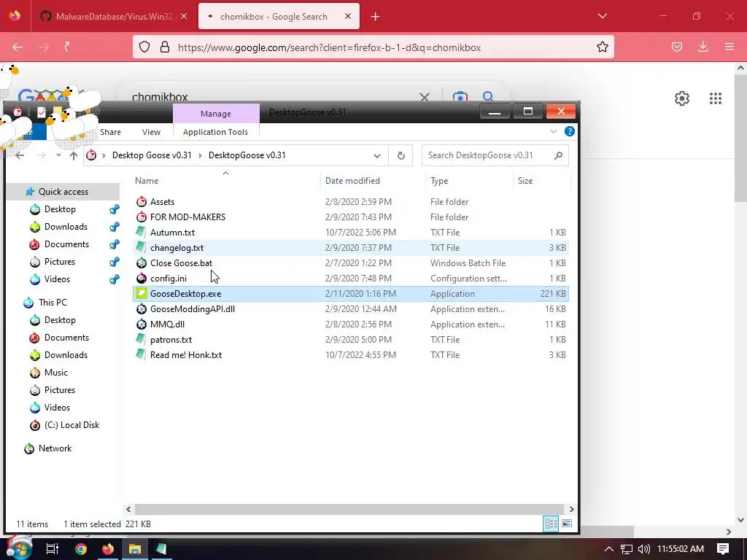Open (C:) Local Disk in sidebar
747x560 pixels.
click(71, 425)
